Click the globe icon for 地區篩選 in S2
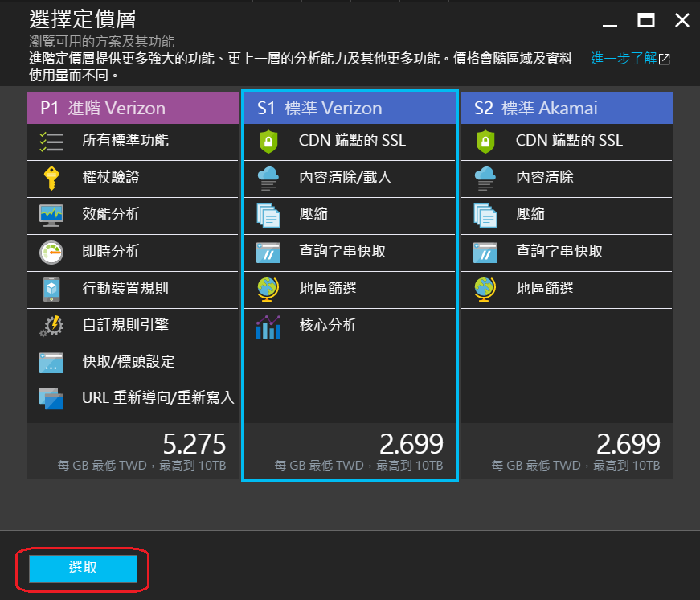The height and width of the screenshot is (600, 700). (485, 289)
